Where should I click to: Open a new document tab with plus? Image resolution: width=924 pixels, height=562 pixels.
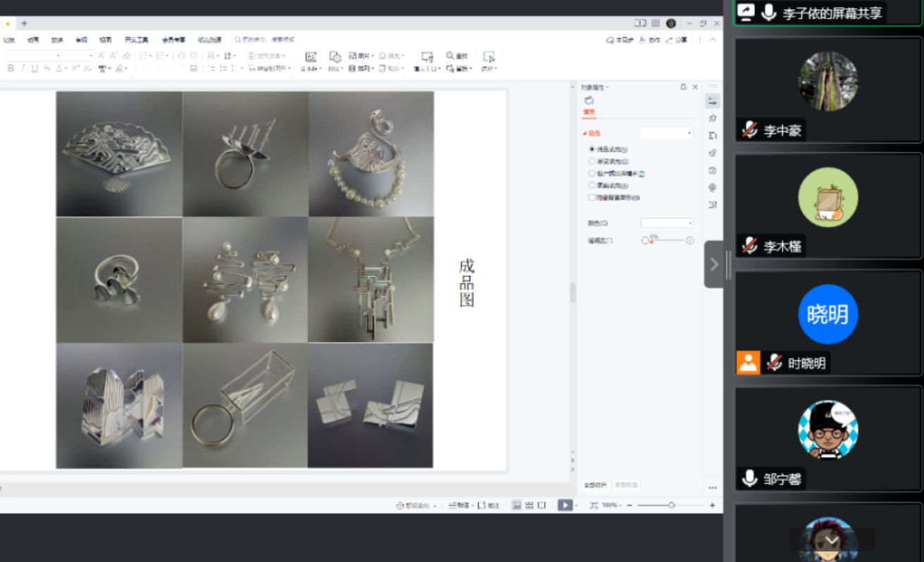click(x=24, y=23)
